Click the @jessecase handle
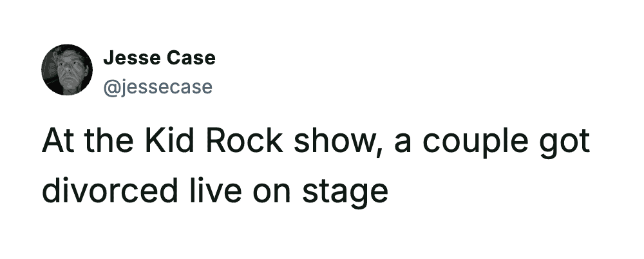Viewport: 644px width, 259px height. [157, 86]
